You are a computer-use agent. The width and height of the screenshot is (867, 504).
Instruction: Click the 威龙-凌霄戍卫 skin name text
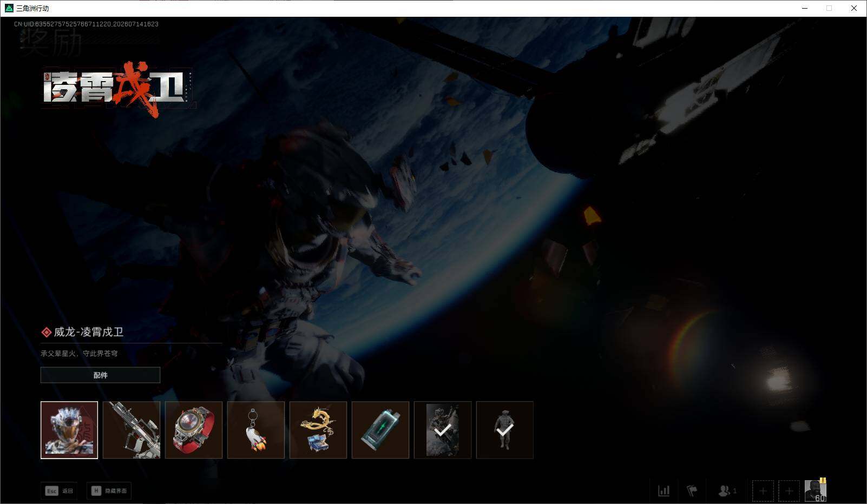point(89,332)
